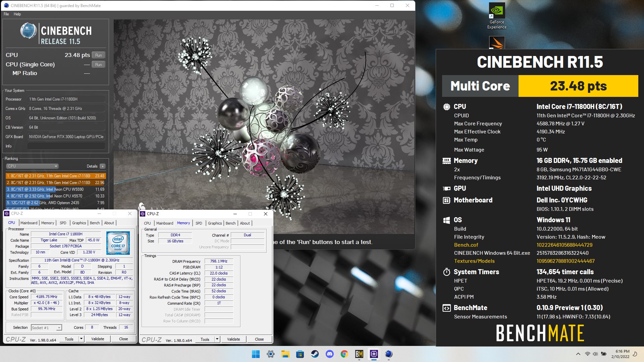Switch to CPU-Z taskbar icon

click(374, 354)
